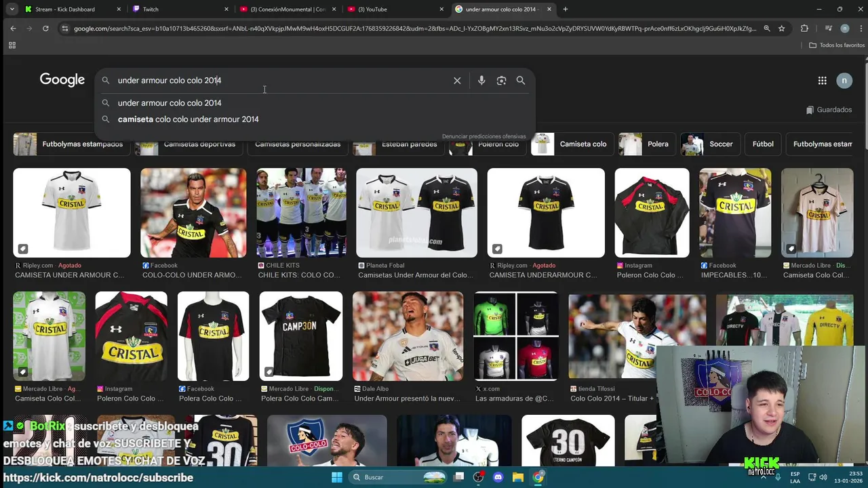Screen dimensions: 868x488
Task: Open Google account avatar menu
Action: point(844,81)
